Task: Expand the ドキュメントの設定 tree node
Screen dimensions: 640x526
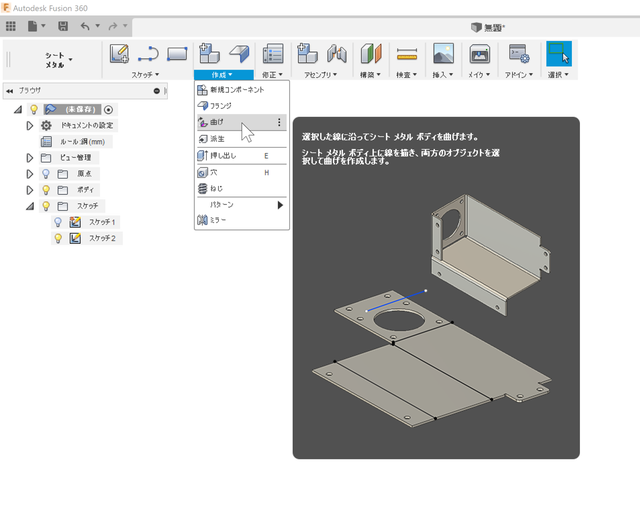Action: click(29, 125)
